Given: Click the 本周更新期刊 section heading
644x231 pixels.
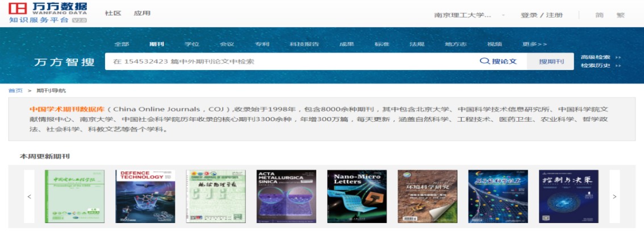Looking at the screenshot, I should (x=45, y=156).
